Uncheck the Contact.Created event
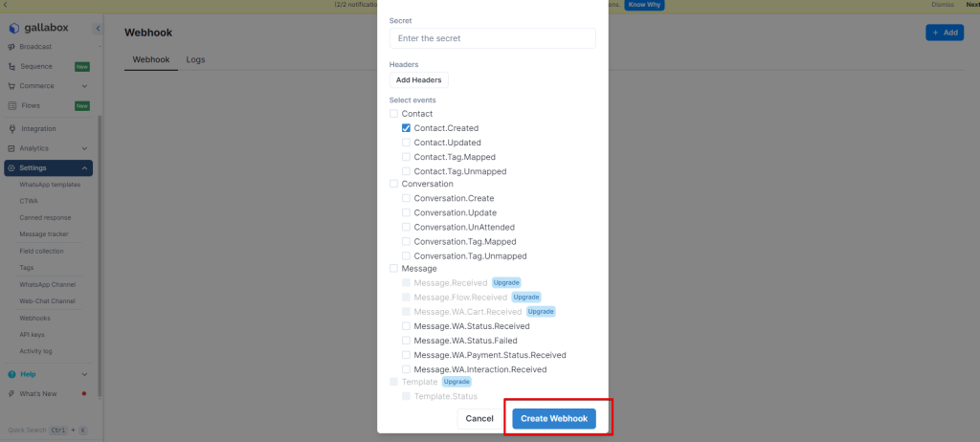The height and width of the screenshot is (442, 980). [x=407, y=128]
